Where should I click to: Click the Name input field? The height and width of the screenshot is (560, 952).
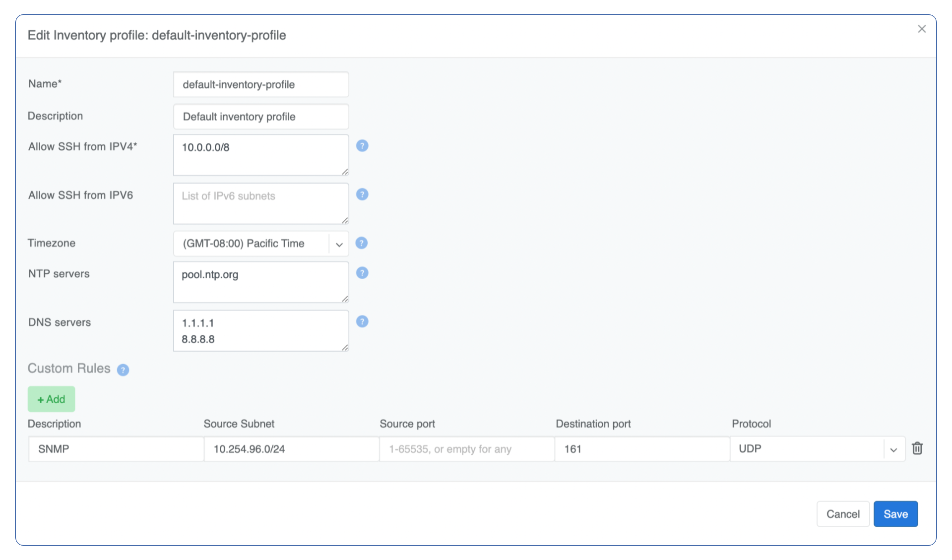point(261,85)
